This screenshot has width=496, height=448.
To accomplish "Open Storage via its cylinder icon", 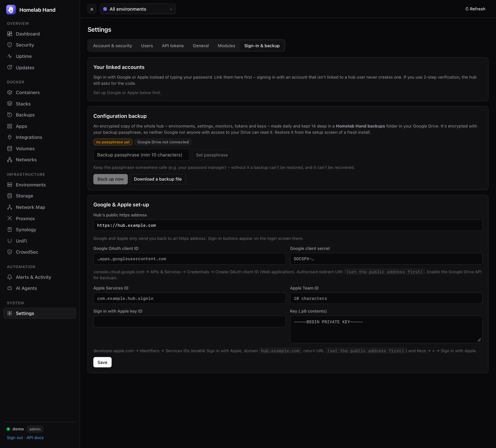I will click(10, 196).
